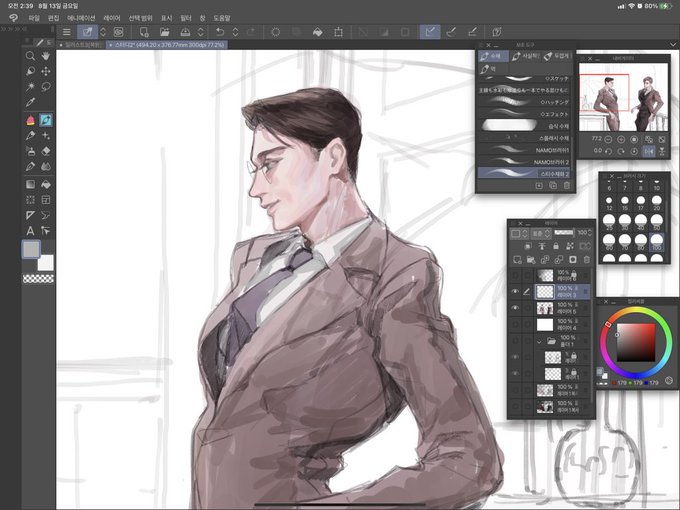Image resolution: width=680 pixels, height=510 pixels.
Task: Select the Gradient tool
Action: (30, 184)
